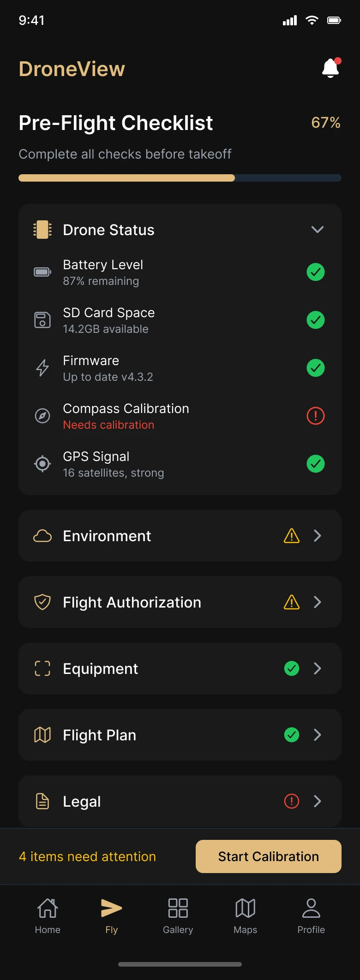
Task: Tap the Drone Status chip icon
Action: click(42, 230)
